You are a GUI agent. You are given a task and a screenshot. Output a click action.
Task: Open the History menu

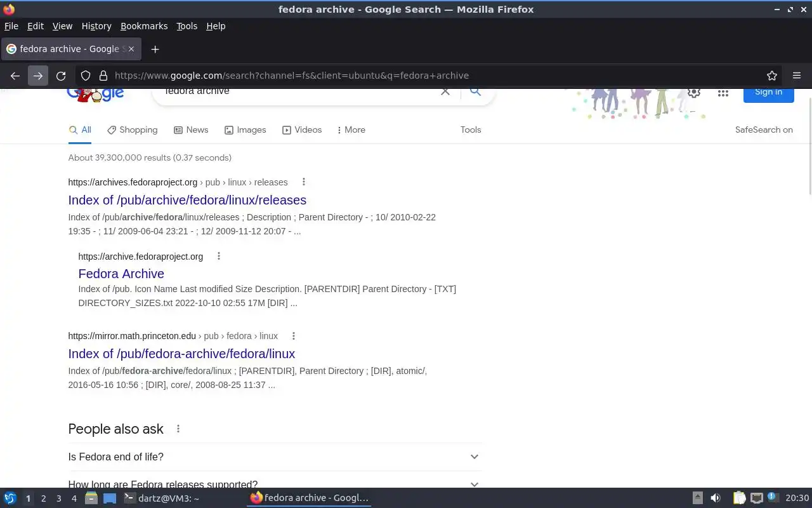tap(96, 26)
